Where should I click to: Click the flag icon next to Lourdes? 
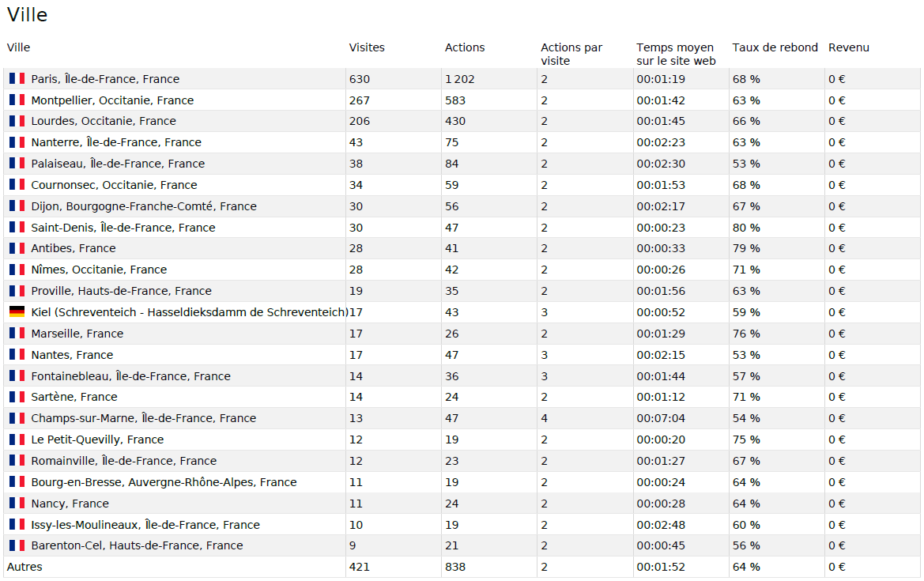coord(17,121)
